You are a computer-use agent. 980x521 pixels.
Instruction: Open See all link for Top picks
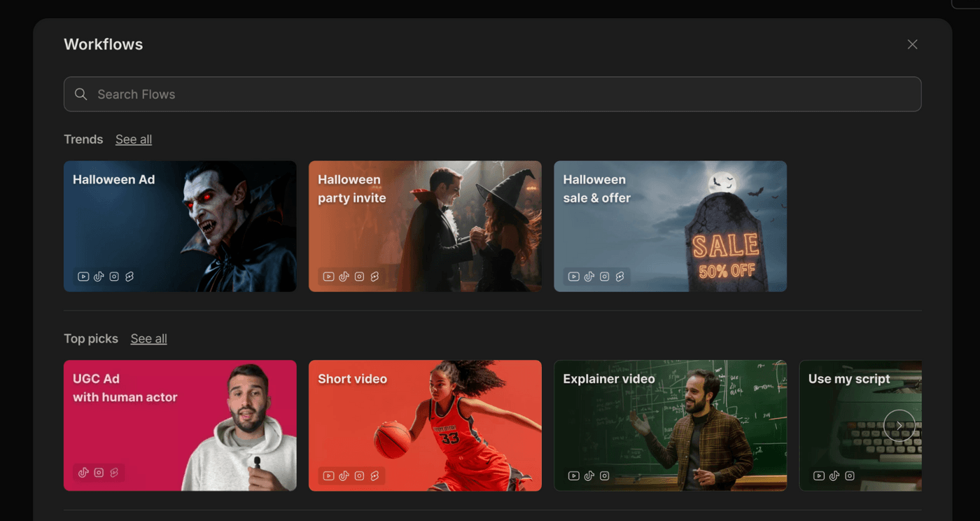pyautogui.click(x=148, y=339)
